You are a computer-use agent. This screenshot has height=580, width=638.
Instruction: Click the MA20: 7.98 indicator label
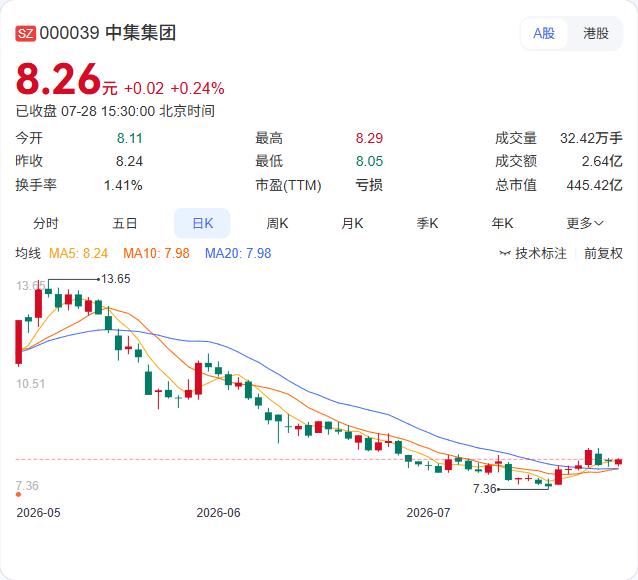click(x=238, y=253)
